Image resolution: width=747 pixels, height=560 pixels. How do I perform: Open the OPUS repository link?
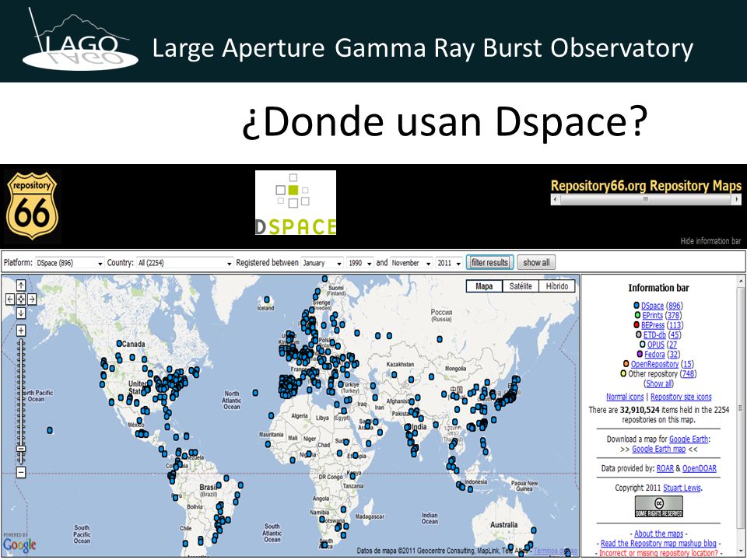655,345
